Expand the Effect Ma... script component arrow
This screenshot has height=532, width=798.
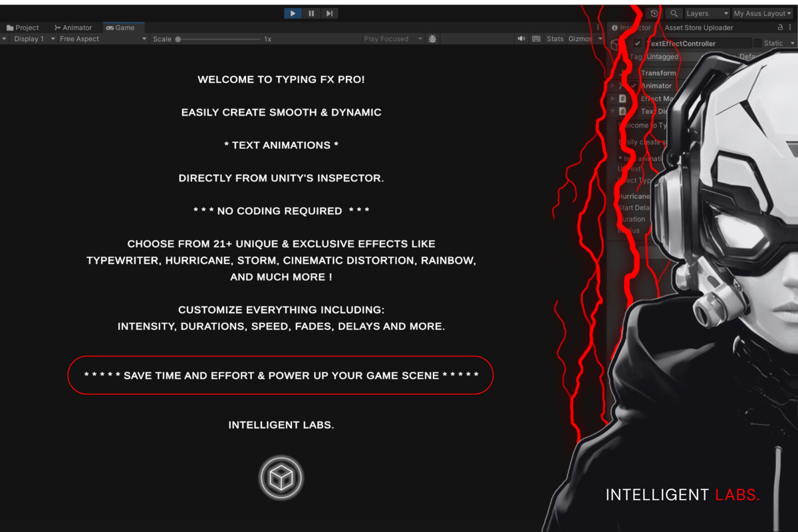click(x=612, y=98)
